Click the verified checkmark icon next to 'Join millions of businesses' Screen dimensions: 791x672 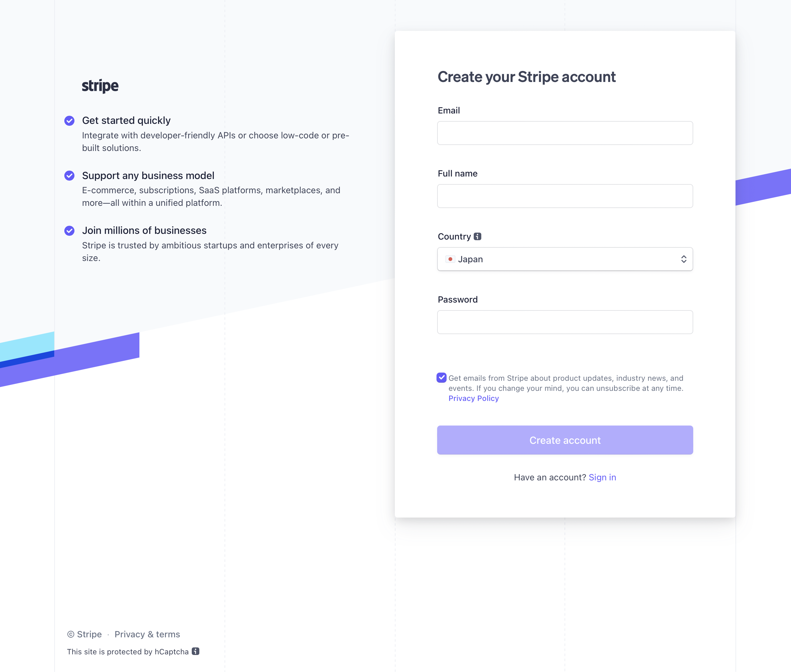(x=69, y=231)
